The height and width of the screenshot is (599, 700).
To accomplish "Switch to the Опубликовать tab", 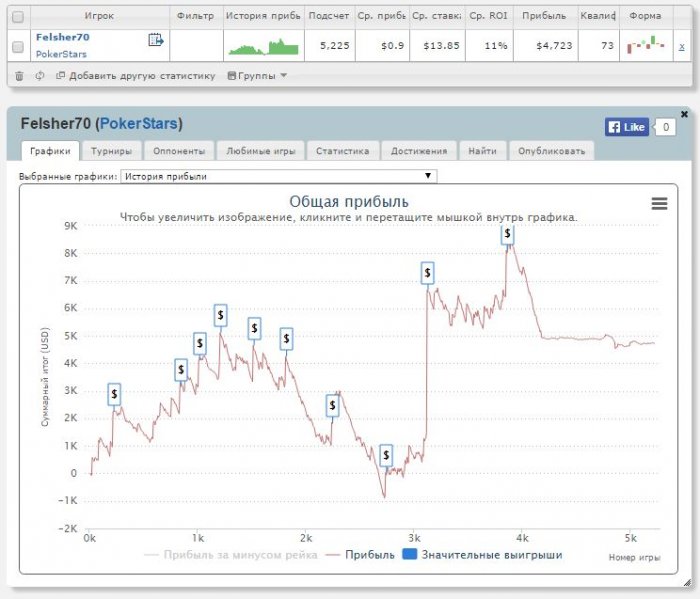I will (x=552, y=151).
